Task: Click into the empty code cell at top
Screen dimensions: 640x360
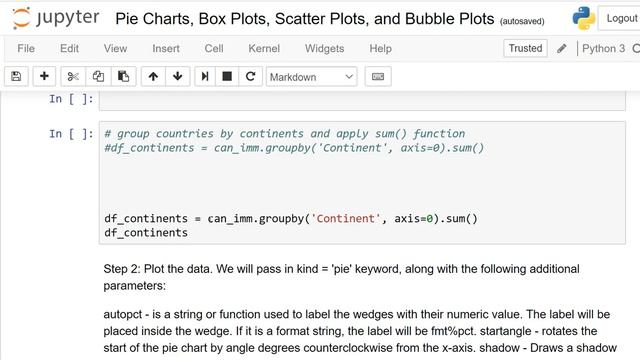Action: (362, 100)
